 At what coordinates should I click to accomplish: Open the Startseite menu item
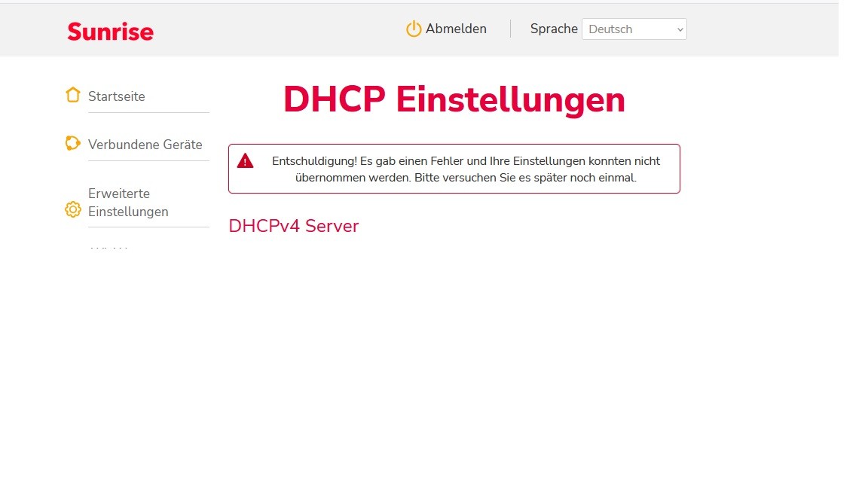117,96
